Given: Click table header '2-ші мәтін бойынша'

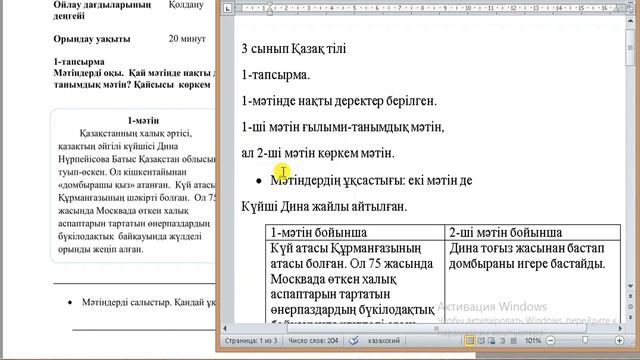Looking at the screenshot, I should [505, 233].
